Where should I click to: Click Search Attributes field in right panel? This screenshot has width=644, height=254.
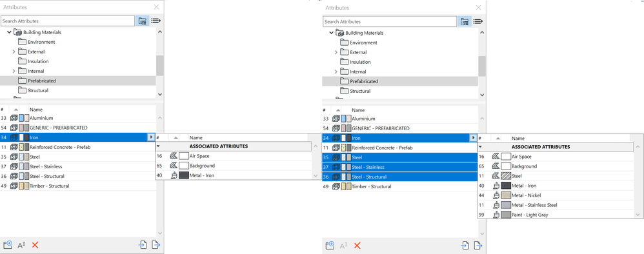pos(390,21)
